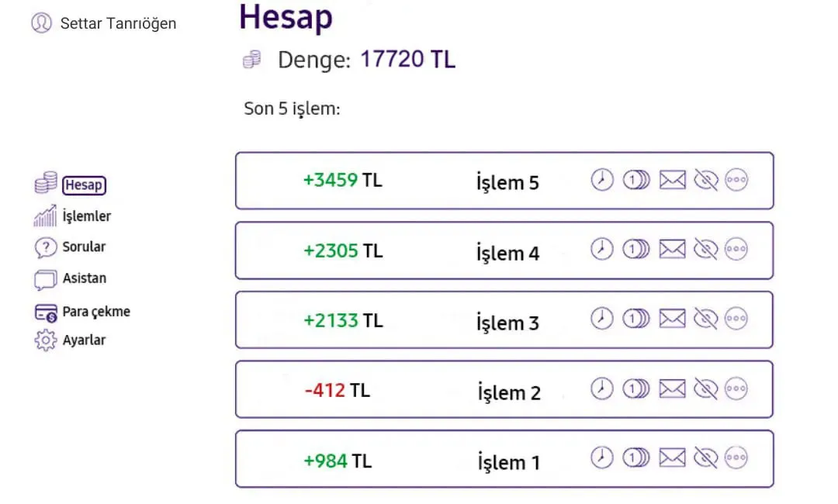This screenshot has width=838, height=504.
Task: Click the user profile avatar icon
Action: 41,23
